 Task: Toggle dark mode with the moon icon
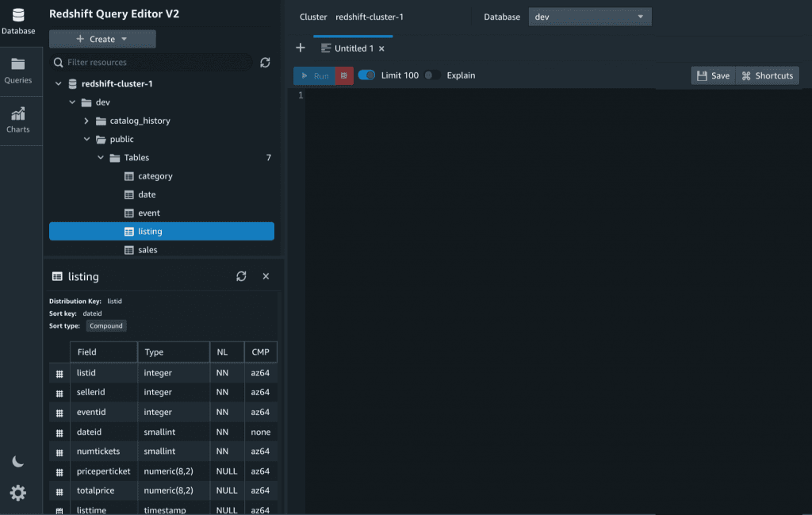coord(18,460)
